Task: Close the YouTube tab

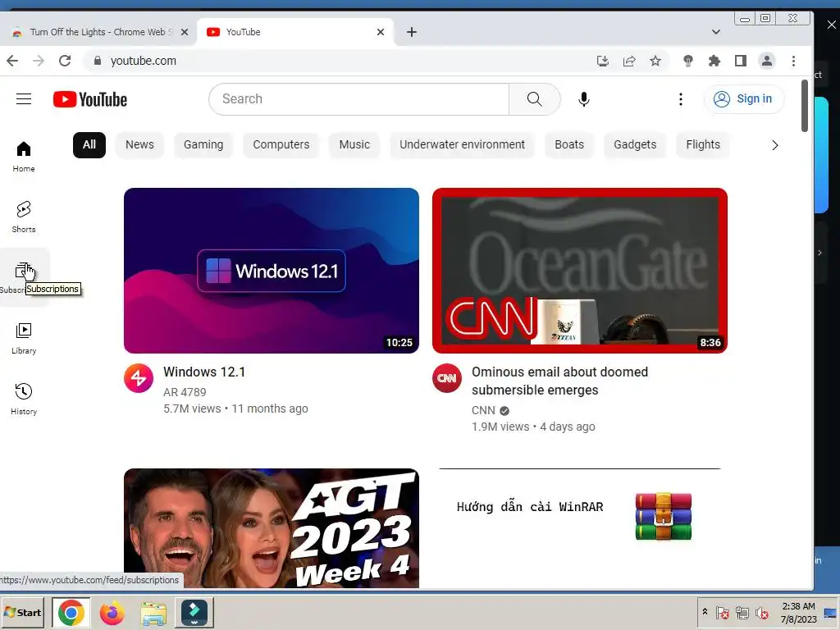Action: (381, 32)
